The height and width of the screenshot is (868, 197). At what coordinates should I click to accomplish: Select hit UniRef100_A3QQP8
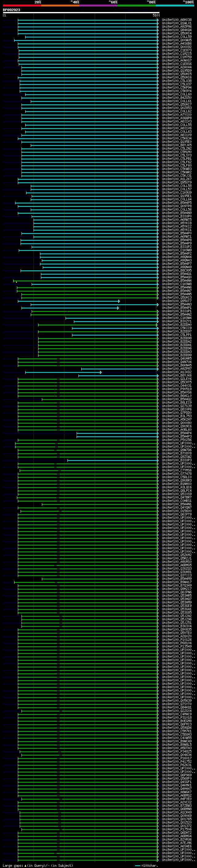click(177, 118)
